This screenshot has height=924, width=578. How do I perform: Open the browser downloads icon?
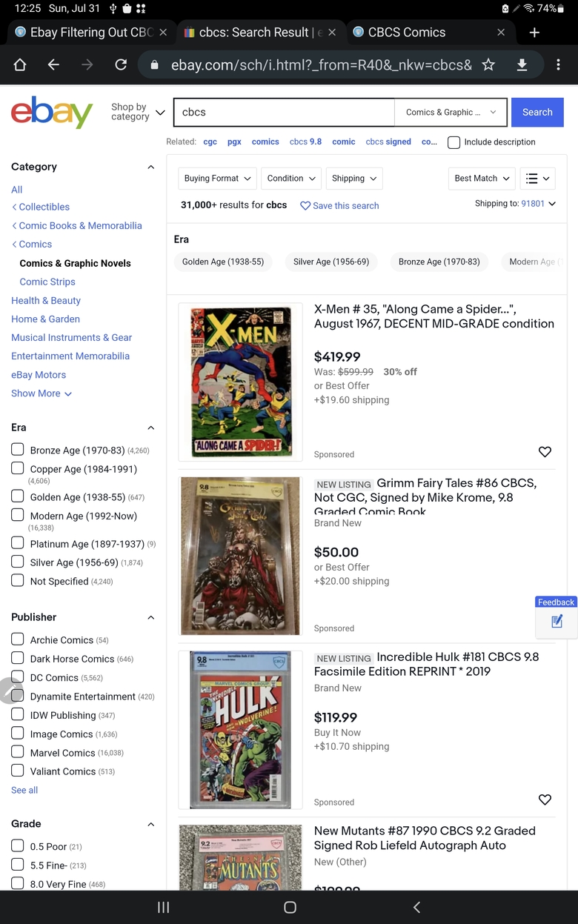[522, 65]
